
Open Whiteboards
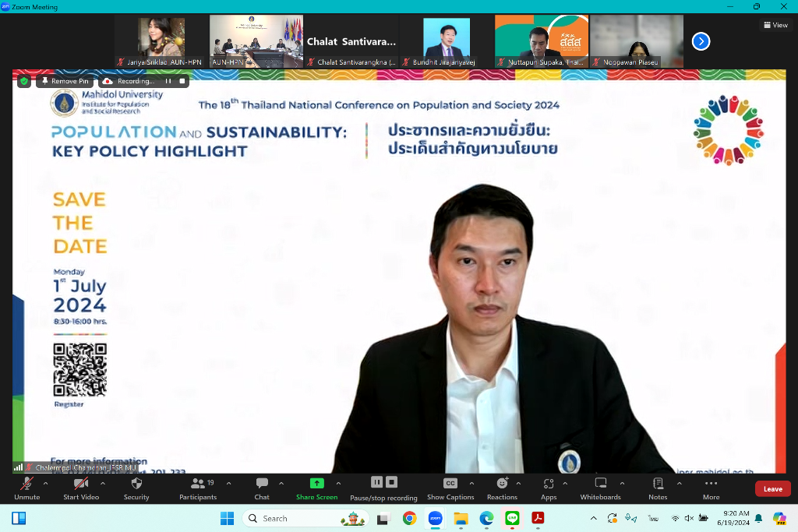[600, 488]
